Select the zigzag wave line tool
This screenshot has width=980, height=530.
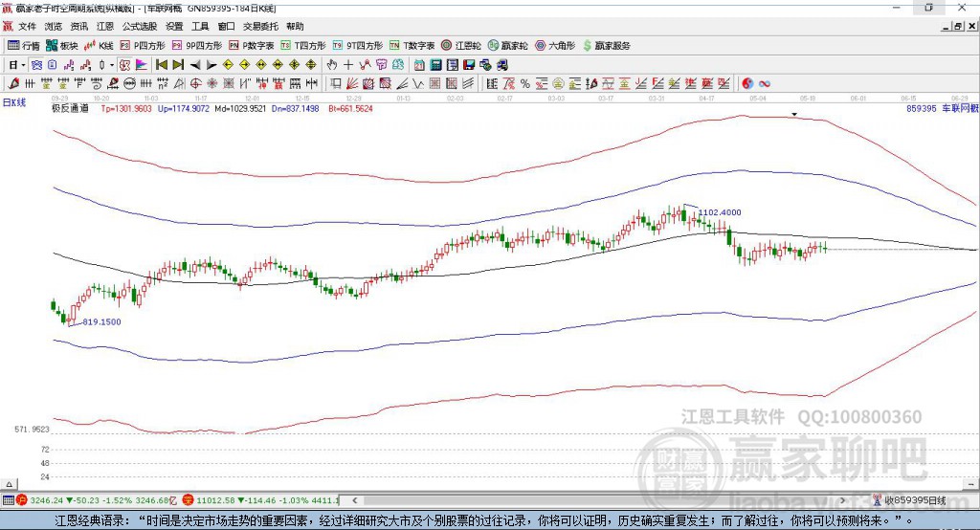(419, 84)
